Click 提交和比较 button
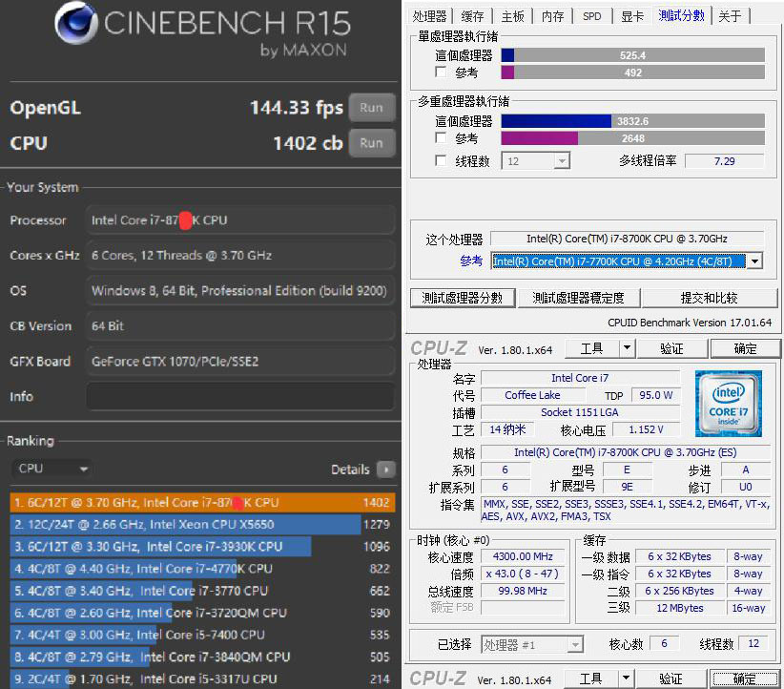 pyautogui.click(x=709, y=298)
